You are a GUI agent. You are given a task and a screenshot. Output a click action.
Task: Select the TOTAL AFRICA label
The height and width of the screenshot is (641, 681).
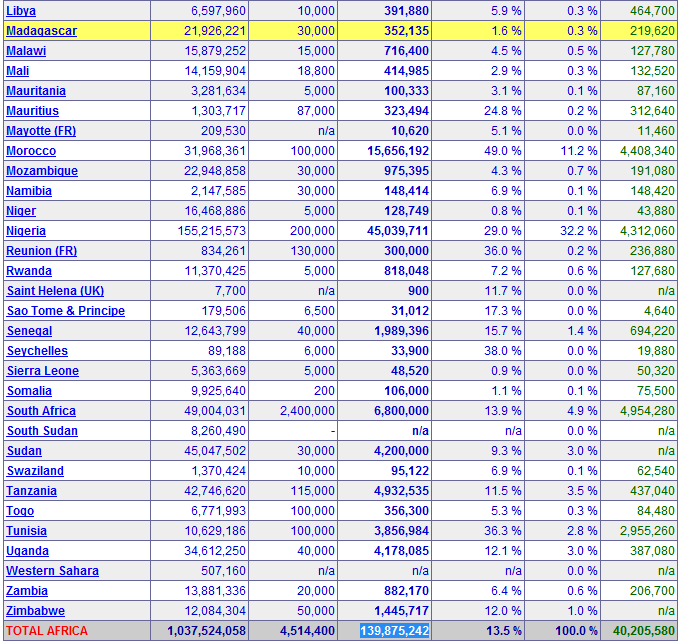tap(47, 630)
